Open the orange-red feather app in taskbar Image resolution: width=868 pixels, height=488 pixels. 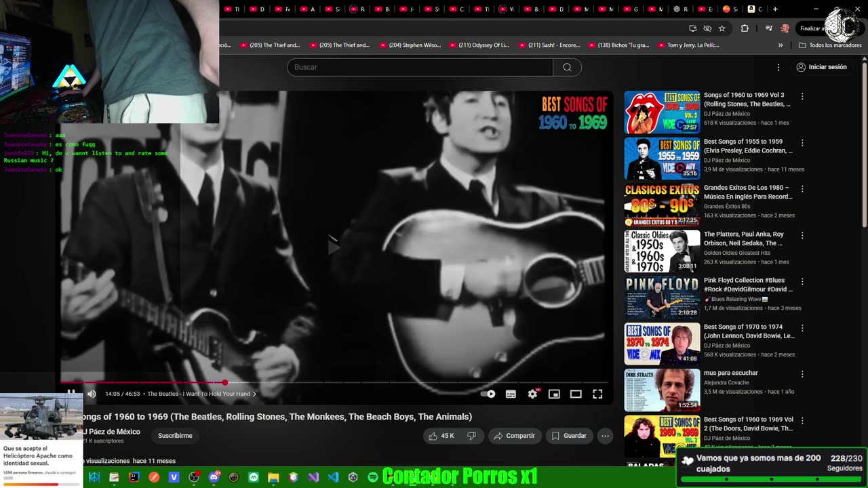[154, 477]
